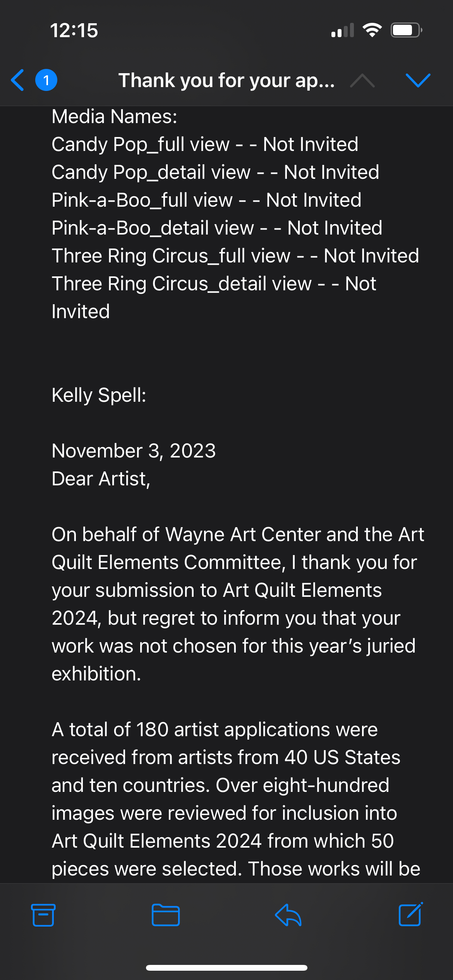453x980 pixels.
Task: Open the move-to-folder icon
Action: pos(165,915)
